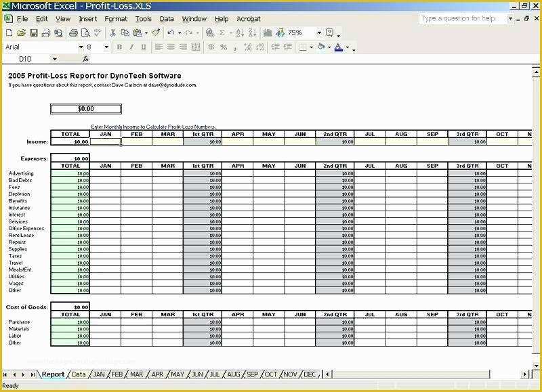Image resolution: width=542 pixels, height=392 pixels.
Task: Open the Name Box dropdown next to D10
Action: (55, 59)
